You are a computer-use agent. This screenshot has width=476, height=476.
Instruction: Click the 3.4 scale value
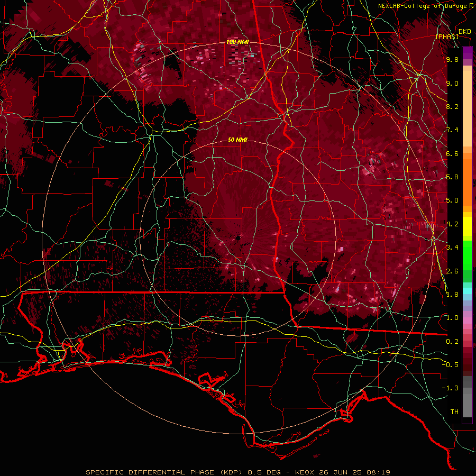point(452,248)
